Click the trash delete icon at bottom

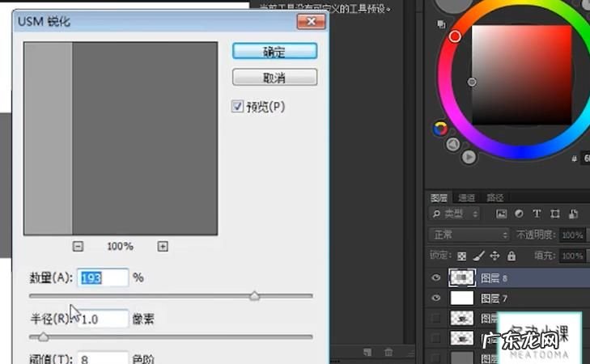[388, 353]
